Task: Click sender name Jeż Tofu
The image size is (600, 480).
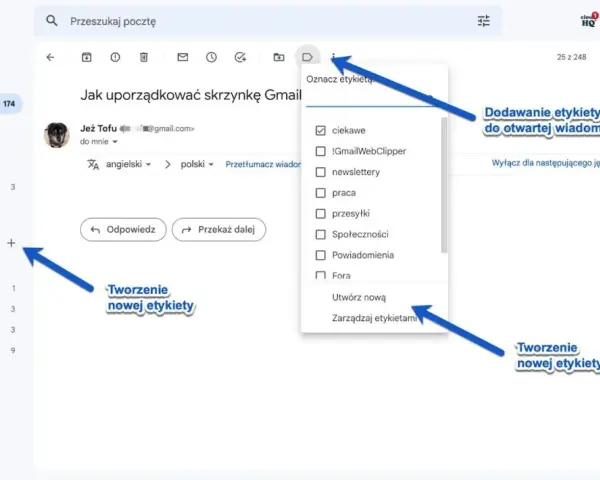Action: tap(98, 128)
